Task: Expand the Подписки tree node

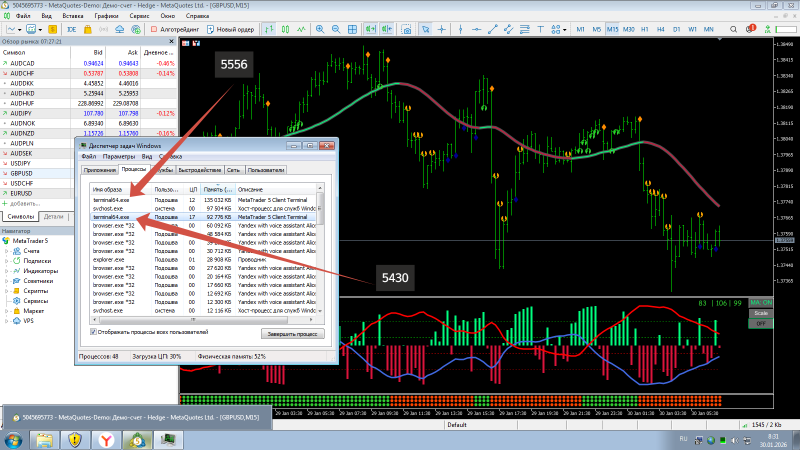Action: pyautogui.click(x=7, y=261)
